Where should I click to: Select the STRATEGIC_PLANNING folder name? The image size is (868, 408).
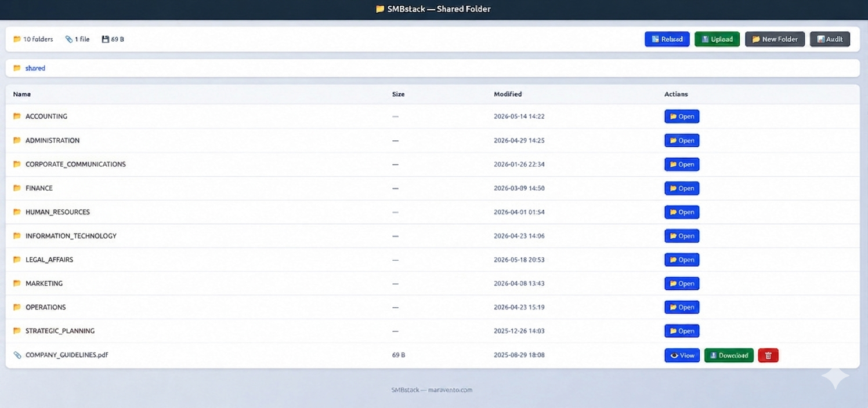[60, 331]
